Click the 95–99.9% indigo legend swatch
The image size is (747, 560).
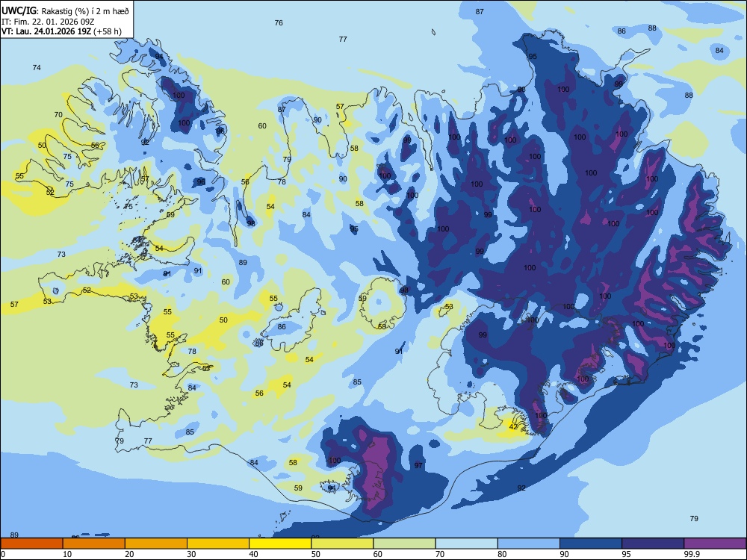tap(653, 544)
